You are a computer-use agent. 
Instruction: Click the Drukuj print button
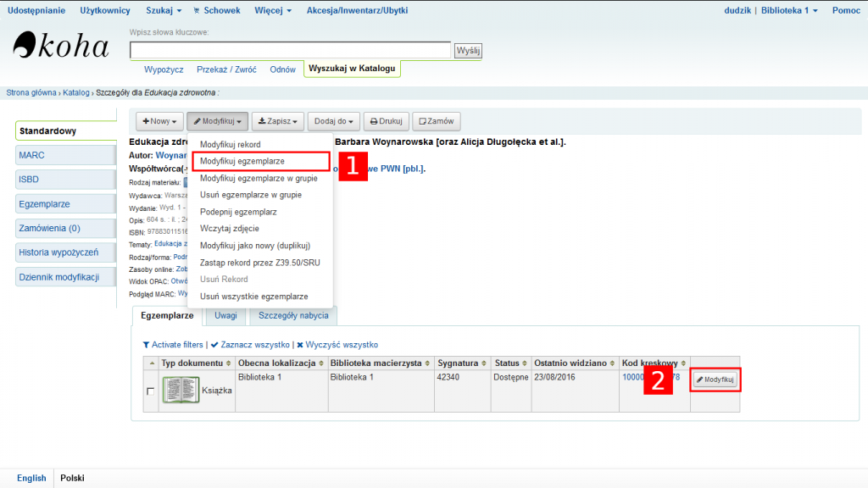387,121
